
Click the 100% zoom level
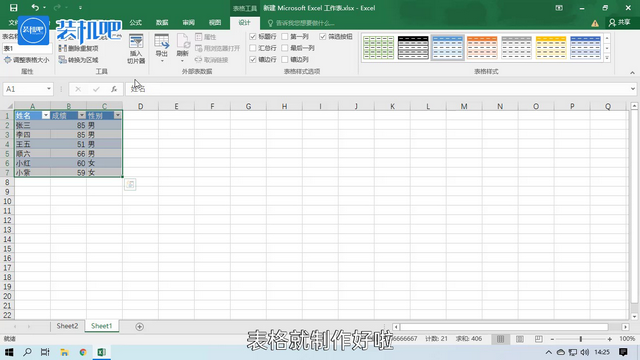point(627,339)
